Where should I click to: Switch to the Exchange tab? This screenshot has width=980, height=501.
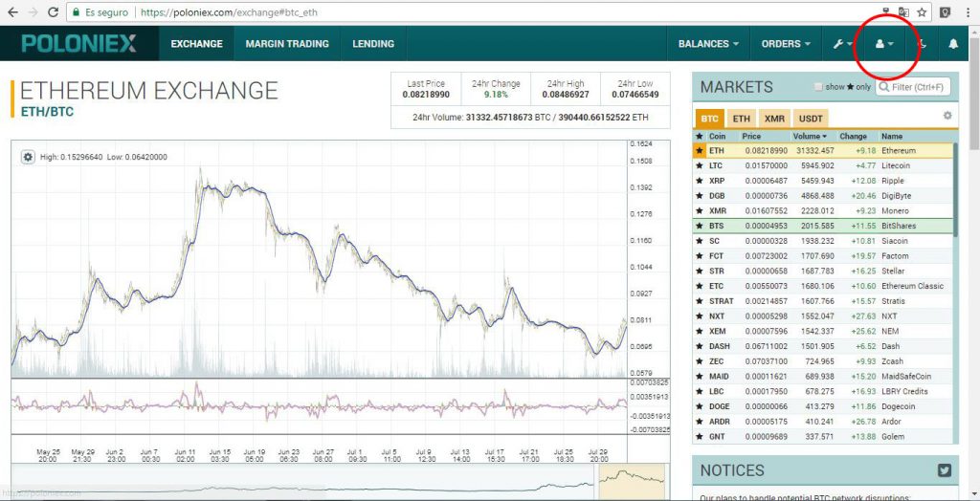point(197,44)
